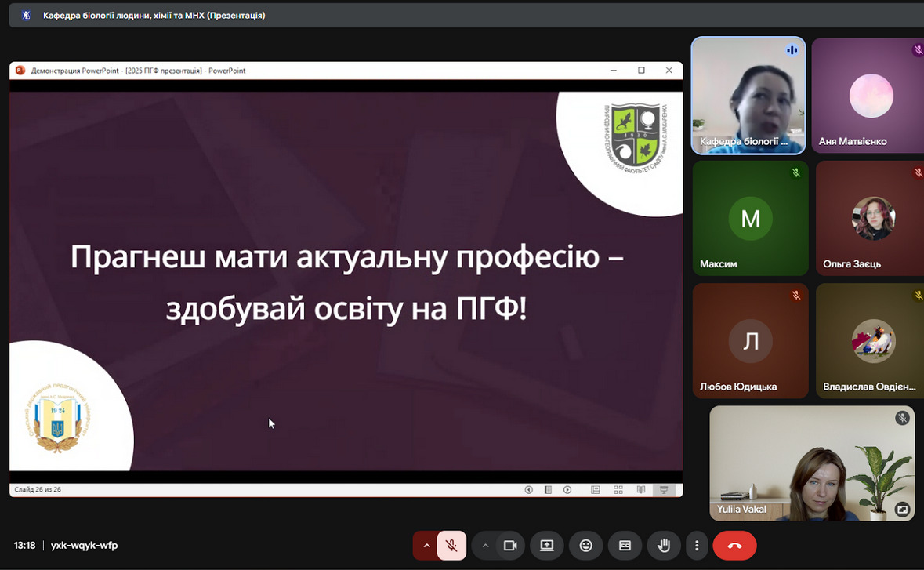Open the PowerPoint see-all-slides menu icon
This screenshot has width=924, height=570.
point(548,490)
